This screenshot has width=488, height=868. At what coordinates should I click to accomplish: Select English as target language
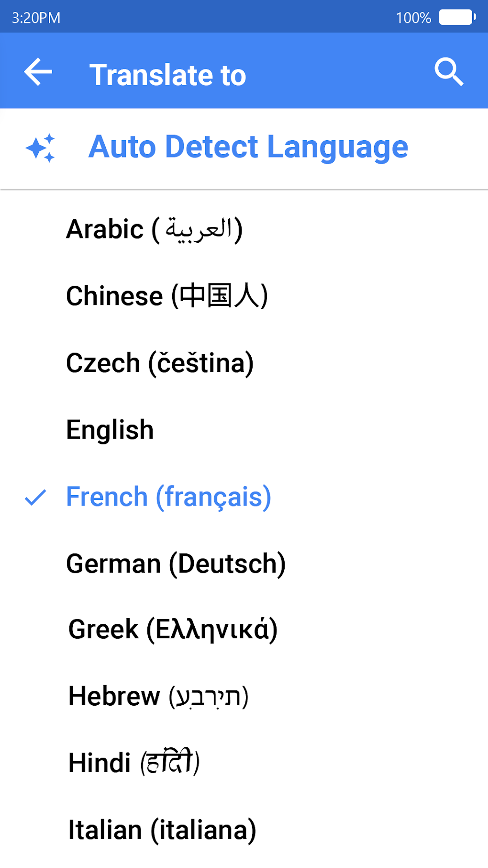(x=109, y=429)
